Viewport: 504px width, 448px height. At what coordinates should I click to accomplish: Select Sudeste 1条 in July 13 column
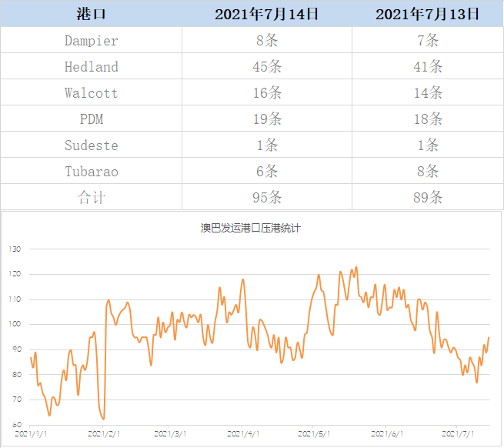(428, 145)
